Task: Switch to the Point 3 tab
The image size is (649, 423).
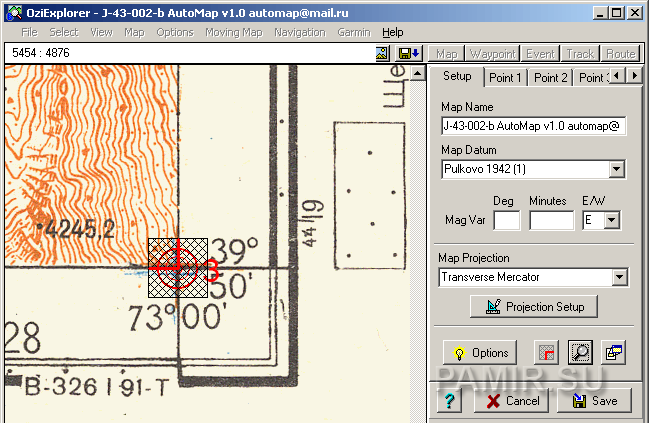Action: point(593,77)
